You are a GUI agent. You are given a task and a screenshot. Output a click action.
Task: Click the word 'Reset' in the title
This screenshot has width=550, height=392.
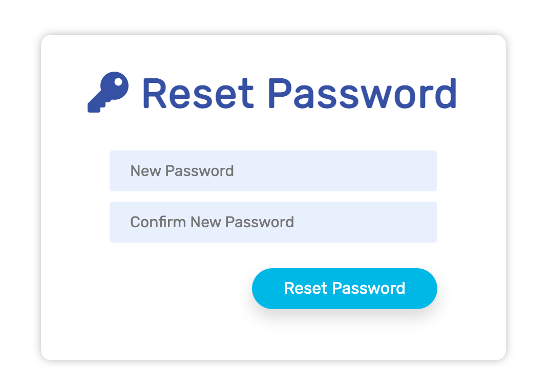point(198,94)
